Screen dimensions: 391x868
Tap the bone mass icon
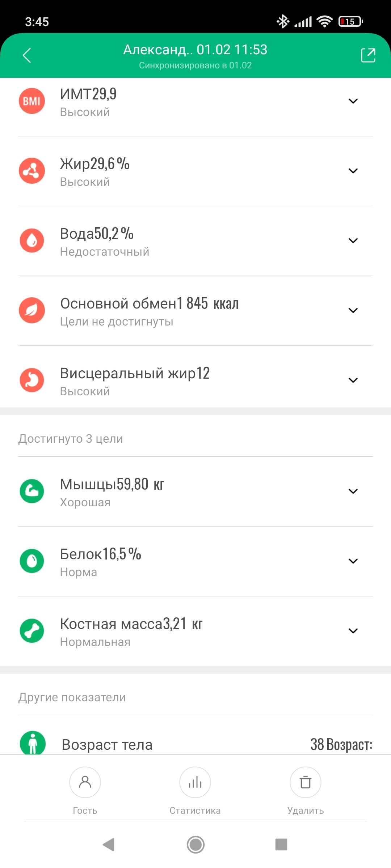pyautogui.click(x=32, y=631)
